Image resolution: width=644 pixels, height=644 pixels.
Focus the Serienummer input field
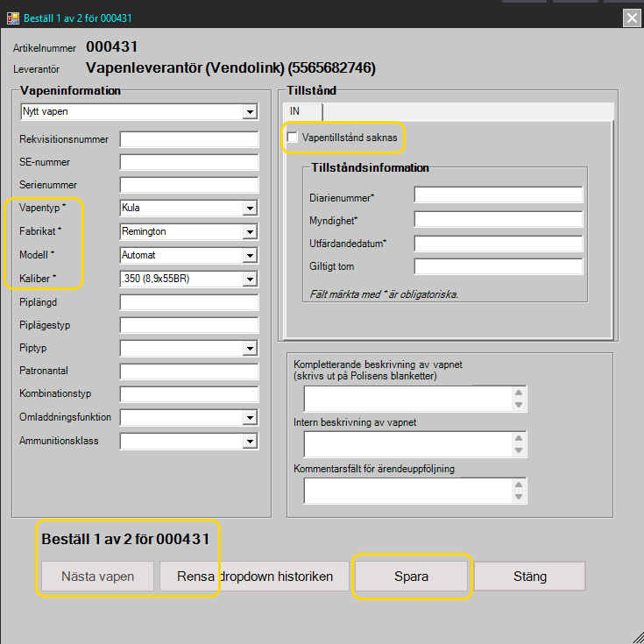point(188,185)
